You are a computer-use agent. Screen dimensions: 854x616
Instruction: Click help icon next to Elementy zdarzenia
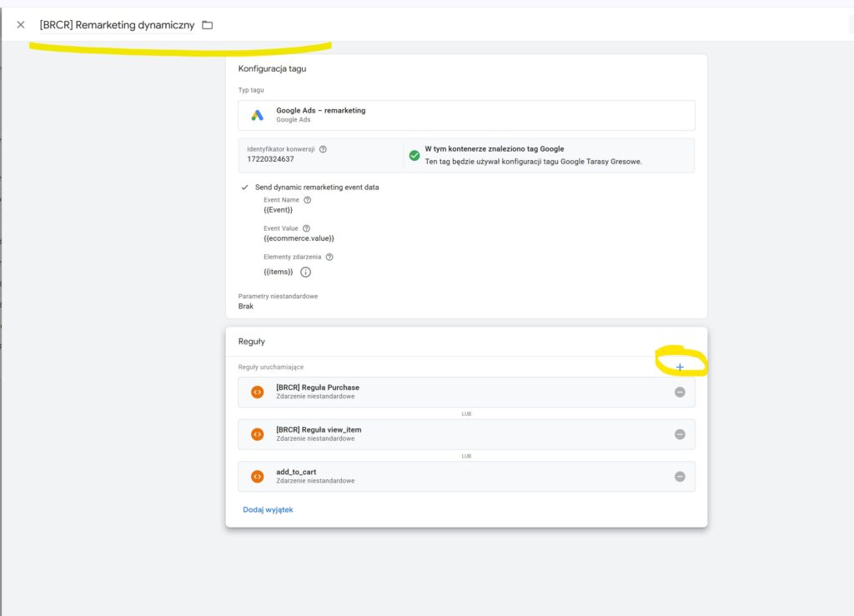click(329, 258)
